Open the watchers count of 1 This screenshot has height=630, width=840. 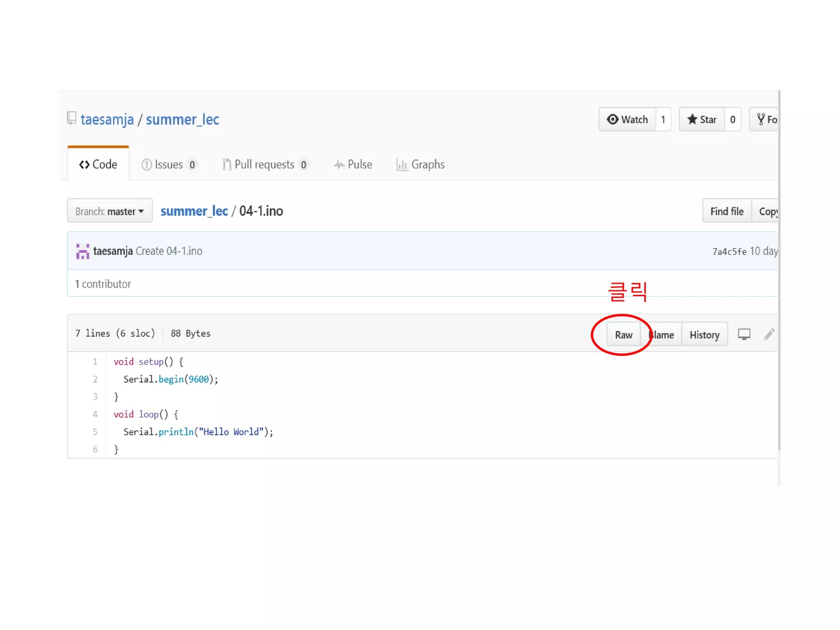(663, 119)
